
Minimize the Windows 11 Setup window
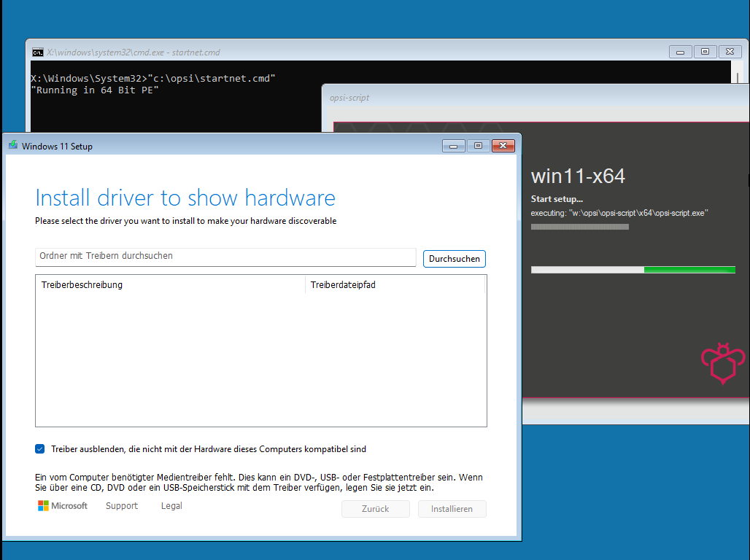pos(454,146)
